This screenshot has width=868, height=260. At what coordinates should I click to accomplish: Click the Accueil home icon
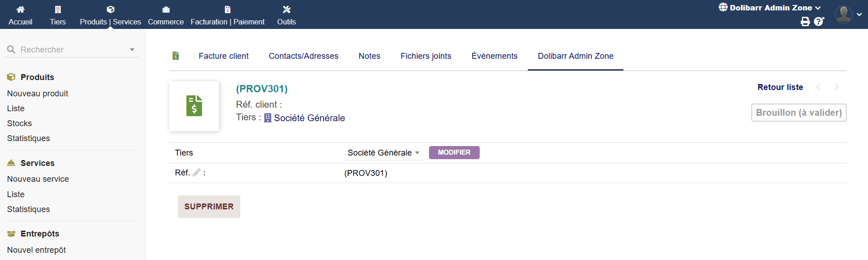click(x=20, y=9)
